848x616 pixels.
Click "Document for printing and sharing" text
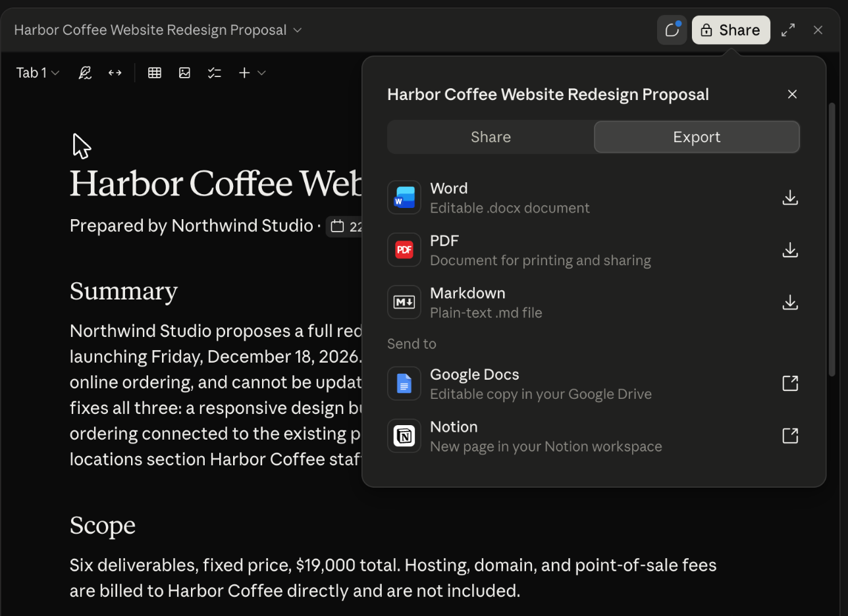[x=541, y=261]
